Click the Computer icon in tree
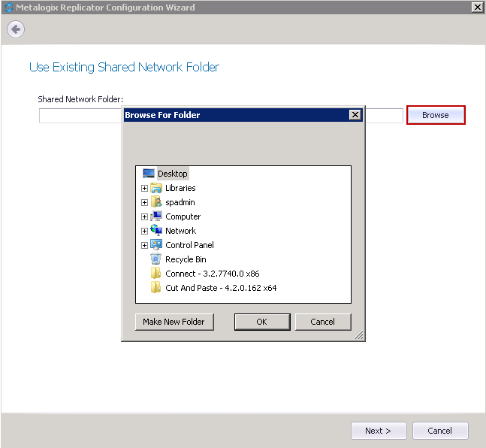Screen dimensions: 486x448 click(156, 216)
